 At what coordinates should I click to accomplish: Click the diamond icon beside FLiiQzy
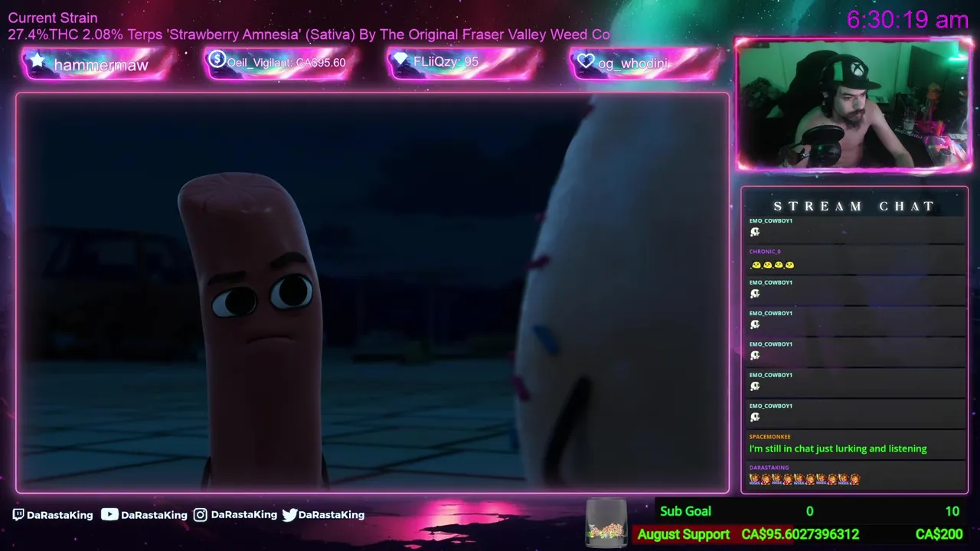(x=401, y=60)
